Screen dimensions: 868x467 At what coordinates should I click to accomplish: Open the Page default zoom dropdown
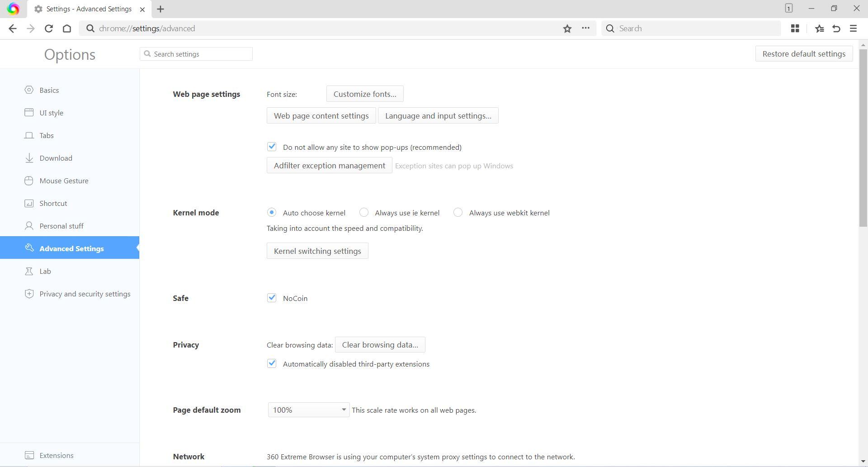308,410
